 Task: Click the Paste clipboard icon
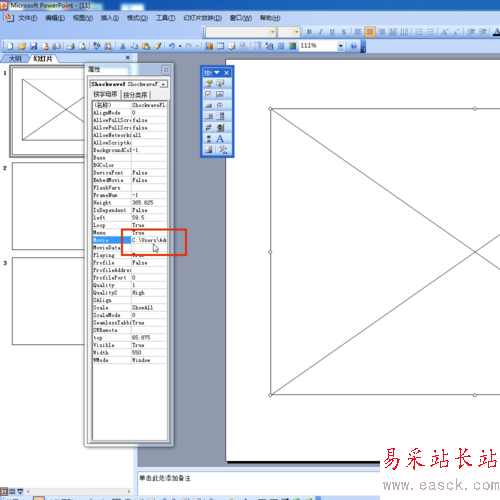146,46
